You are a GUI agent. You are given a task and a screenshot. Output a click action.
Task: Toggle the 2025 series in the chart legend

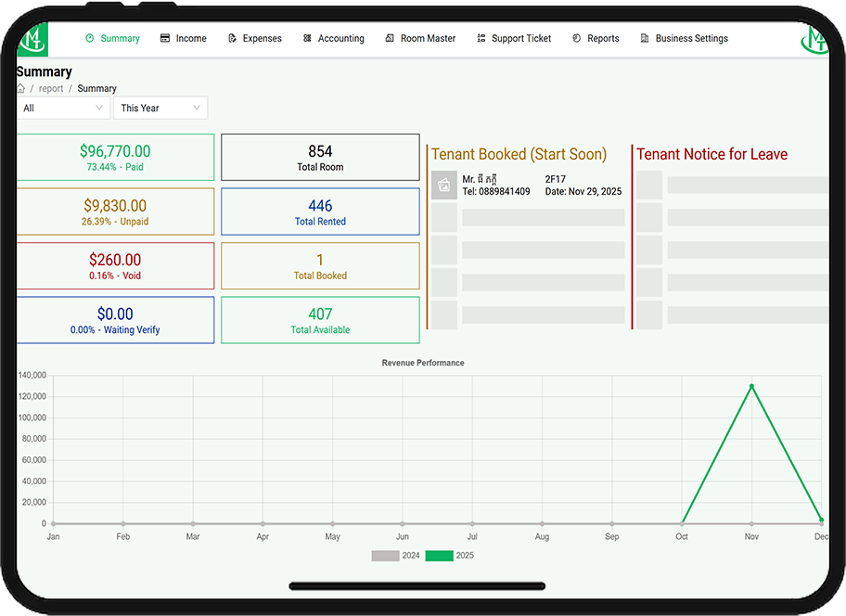pos(452,555)
